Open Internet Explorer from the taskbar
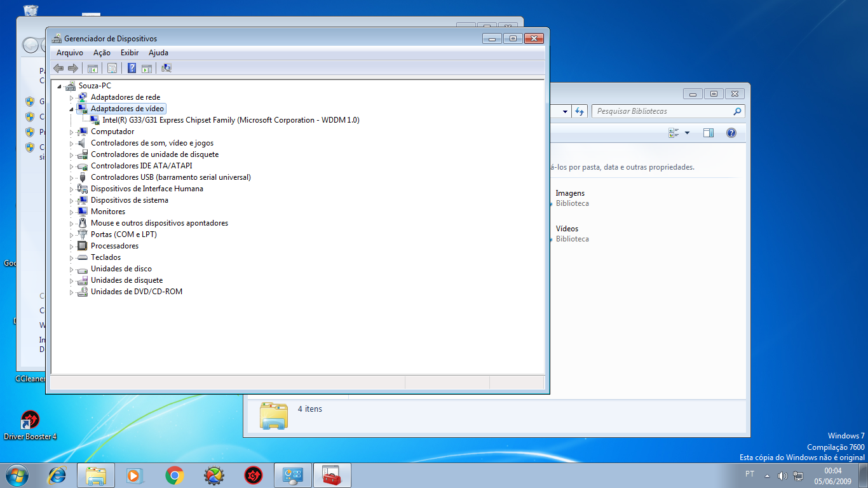The width and height of the screenshot is (868, 488). pyautogui.click(x=57, y=475)
